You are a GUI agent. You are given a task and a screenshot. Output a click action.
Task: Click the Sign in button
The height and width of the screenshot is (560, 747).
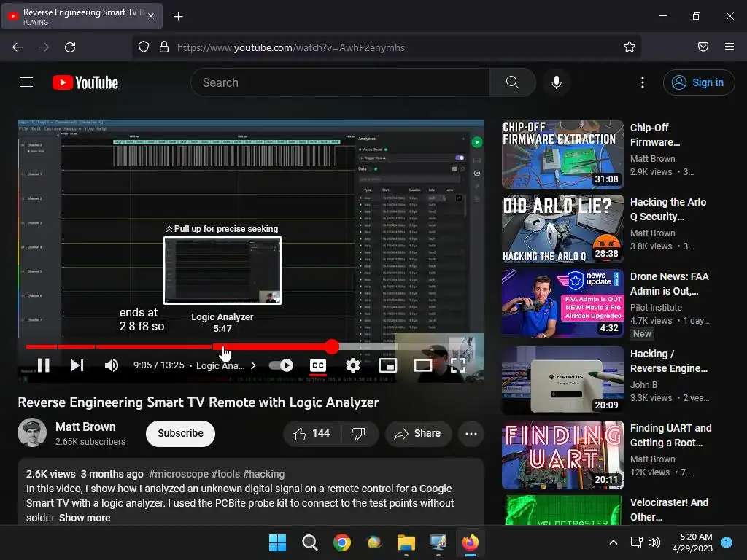pyautogui.click(x=698, y=82)
